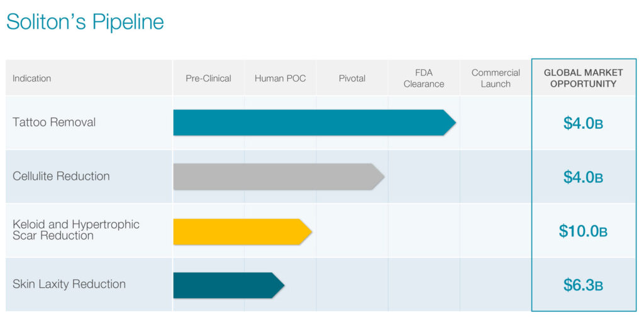Select the Global Market Opportunity heading

pos(583,78)
